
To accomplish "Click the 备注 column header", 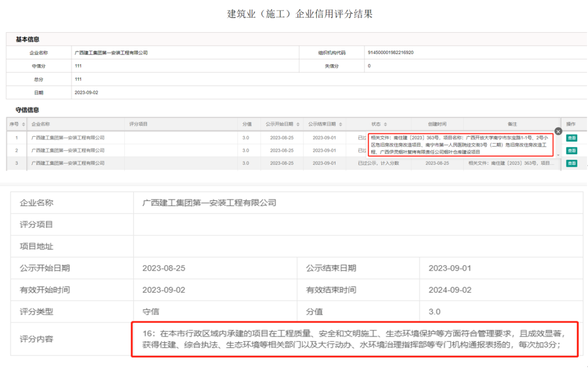I will [512, 124].
